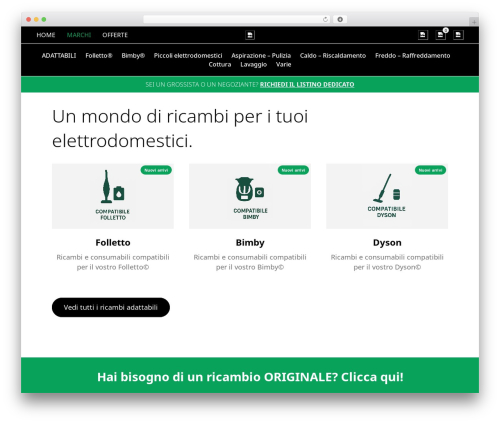Open the HOME menu item
This screenshot has height=423, width=500.
(46, 35)
